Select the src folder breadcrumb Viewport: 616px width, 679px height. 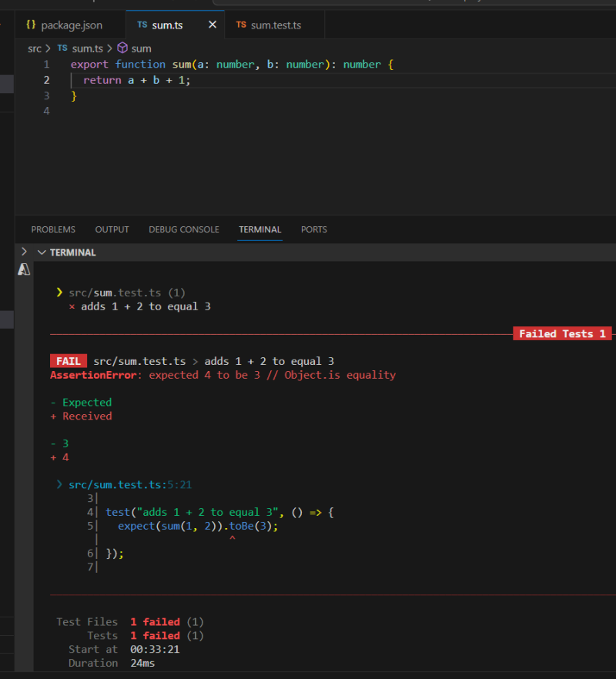[35, 48]
